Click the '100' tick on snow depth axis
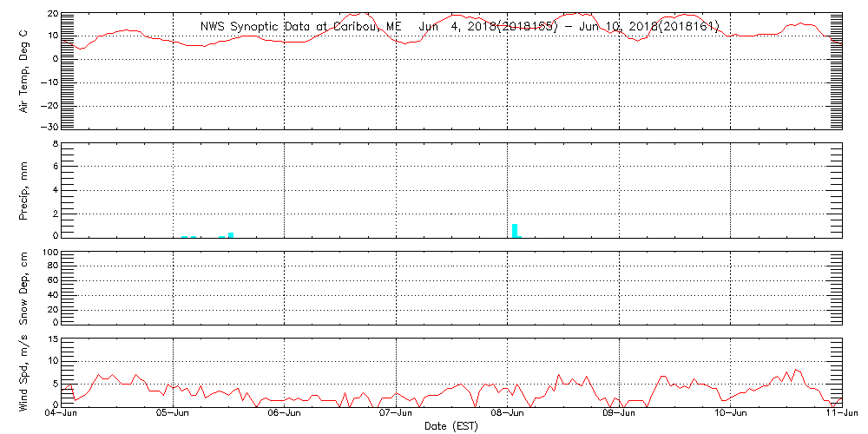 [50, 253]
